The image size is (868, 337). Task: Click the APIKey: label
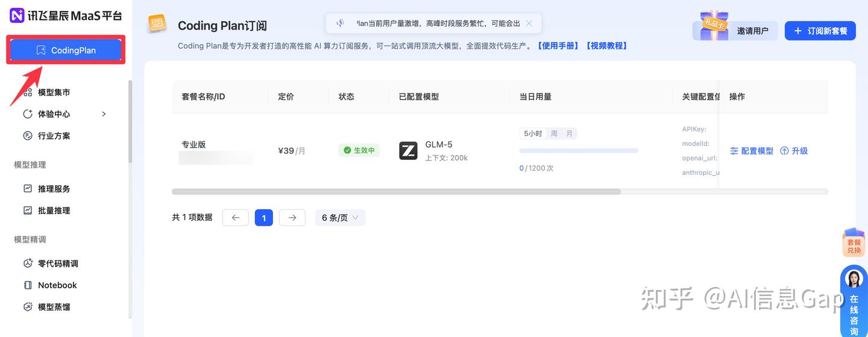click(694, 129)
